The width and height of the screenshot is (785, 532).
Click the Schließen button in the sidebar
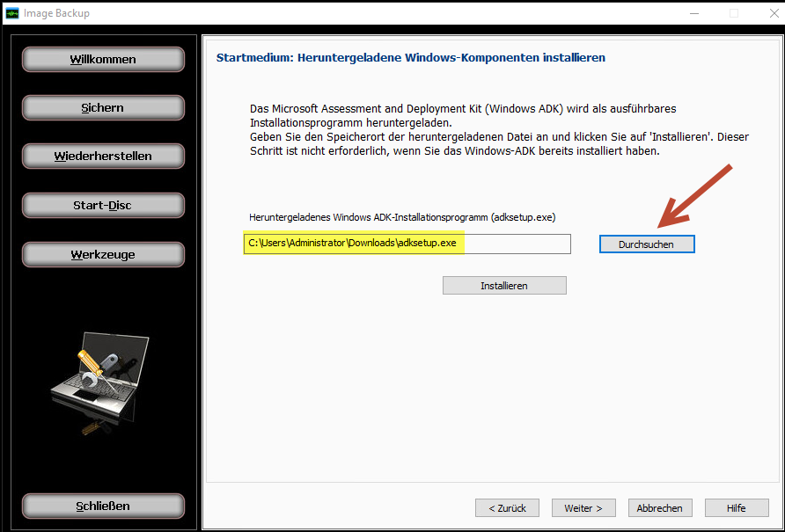(103, 506)
